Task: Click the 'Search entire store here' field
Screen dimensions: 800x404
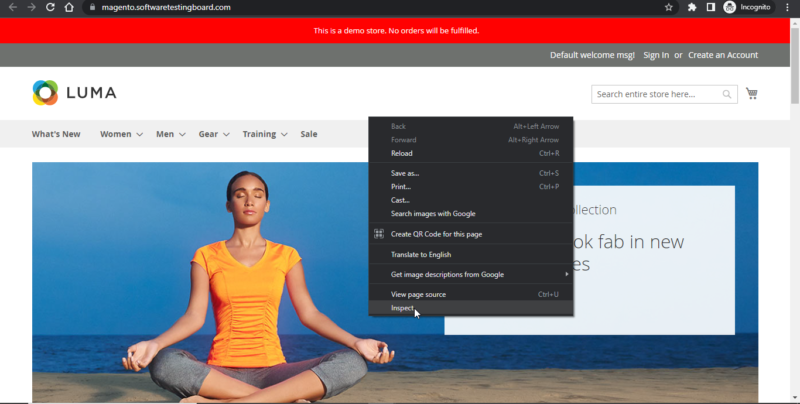Action: point(656,94)
